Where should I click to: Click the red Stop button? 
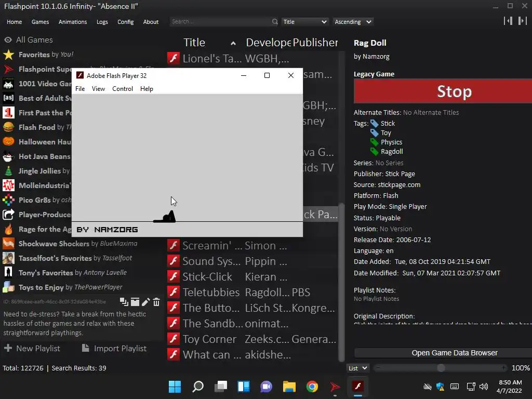pyautogui.click(x=443, y=91)
